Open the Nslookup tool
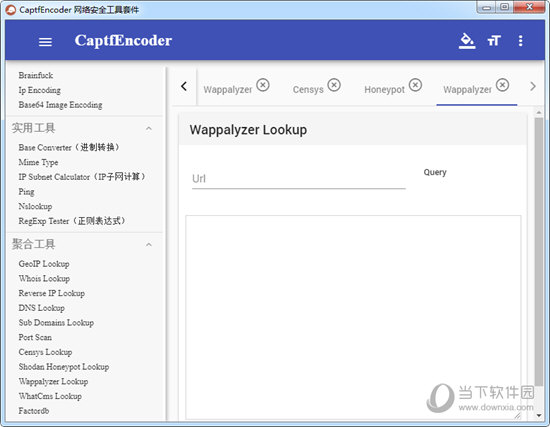This screenshot has height=427, width=550. tap(35, 206)
